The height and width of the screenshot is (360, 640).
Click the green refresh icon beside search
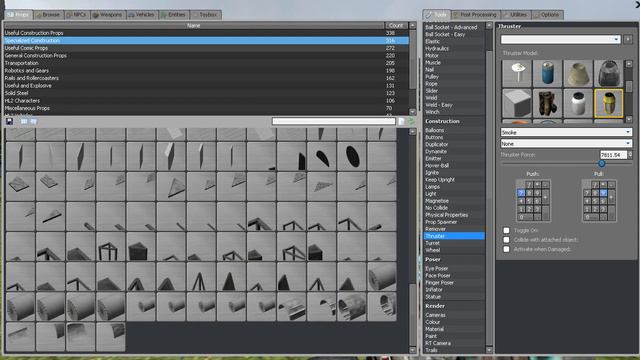coord(411,121)
